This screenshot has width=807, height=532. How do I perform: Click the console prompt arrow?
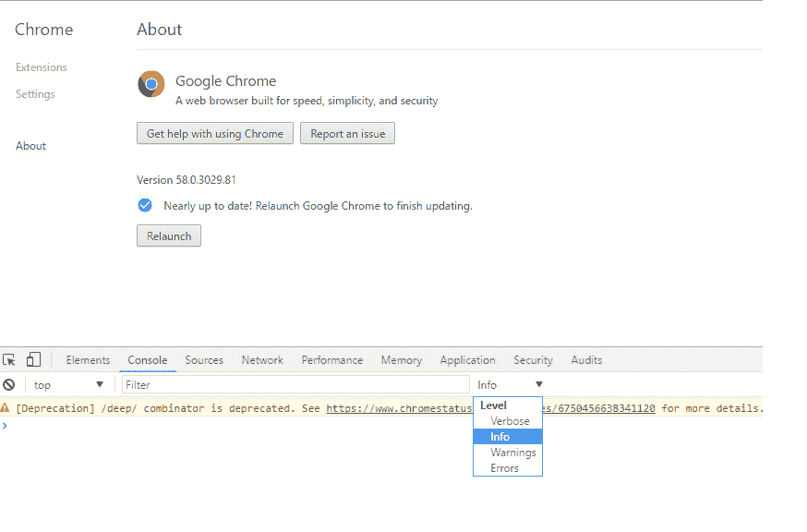(6, 426)
